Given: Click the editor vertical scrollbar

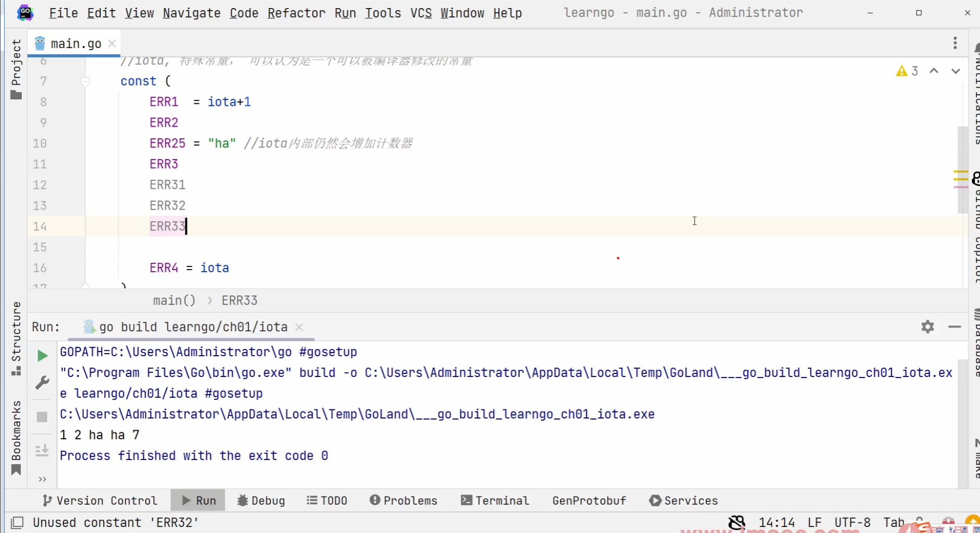Looking at the screenshot, I should (x=962, y=167).
